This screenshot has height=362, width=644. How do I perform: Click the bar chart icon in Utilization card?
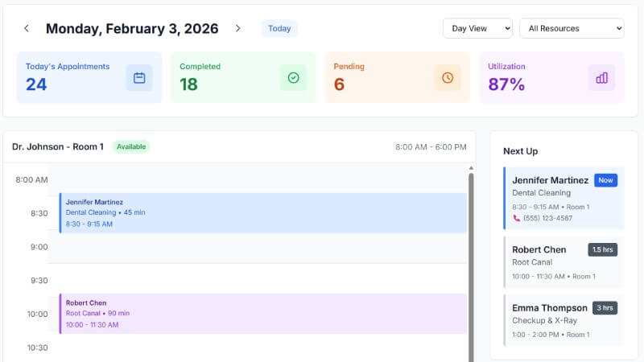point(601,78)
